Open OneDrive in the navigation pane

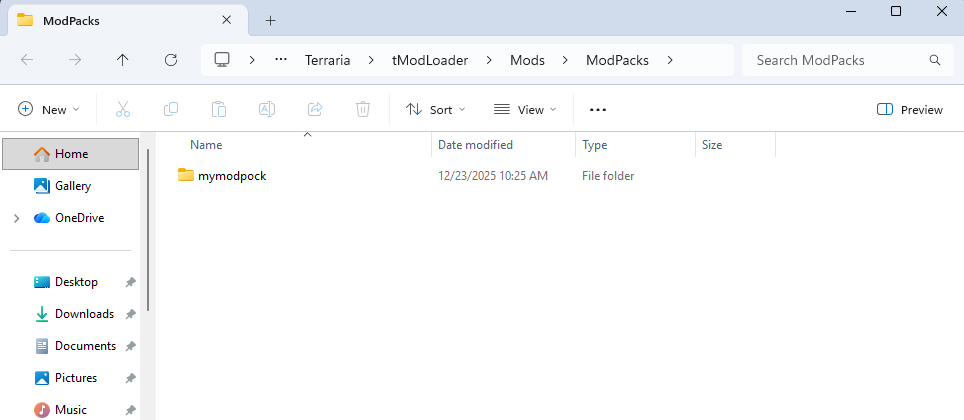coord(71,218)
